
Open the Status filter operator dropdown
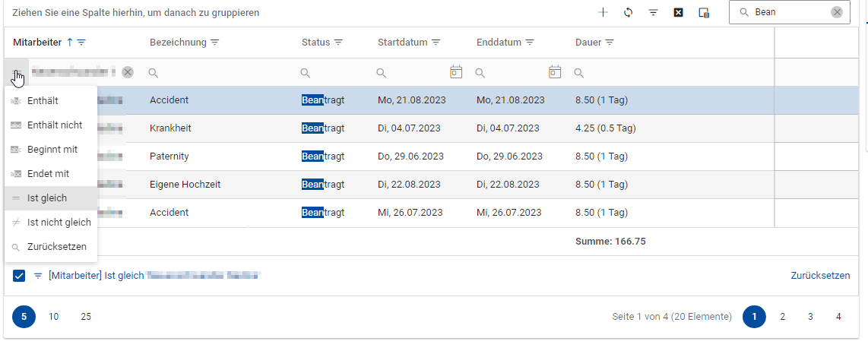point(306,73)
